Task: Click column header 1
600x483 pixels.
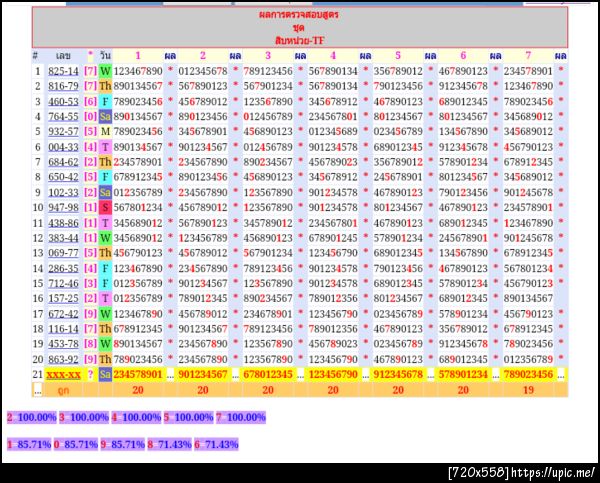Action: click(138, 55)
